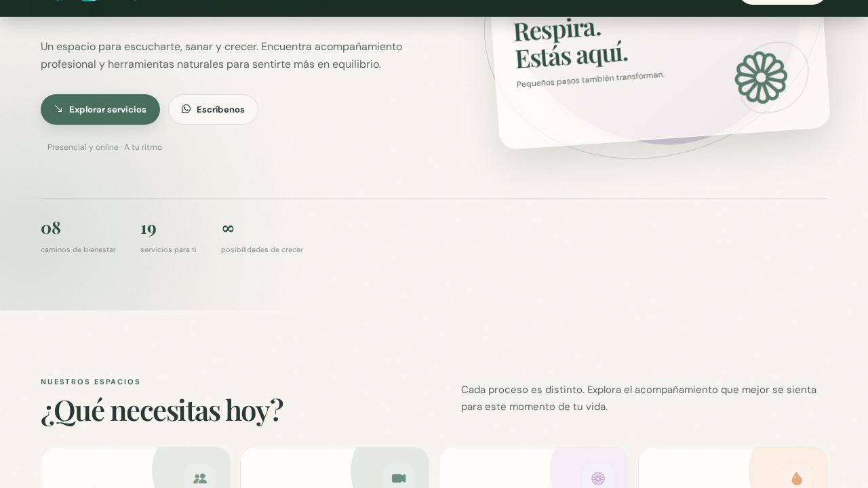Screen dimensions: 868x488
Task: Click the "Un espacio para escucharte" intro paragraph
Action: click(221, 56)
